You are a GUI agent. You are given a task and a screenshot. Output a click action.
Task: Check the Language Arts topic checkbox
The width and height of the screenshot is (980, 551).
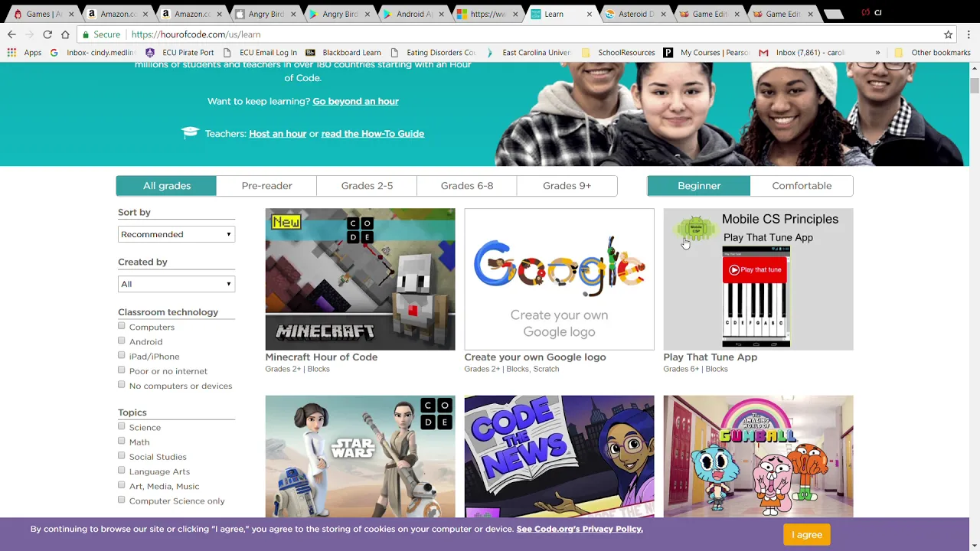tap(122, 470)
